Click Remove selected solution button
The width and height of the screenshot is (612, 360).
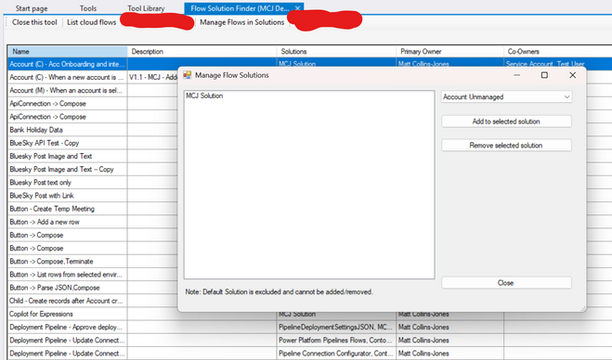pos(506,145)
